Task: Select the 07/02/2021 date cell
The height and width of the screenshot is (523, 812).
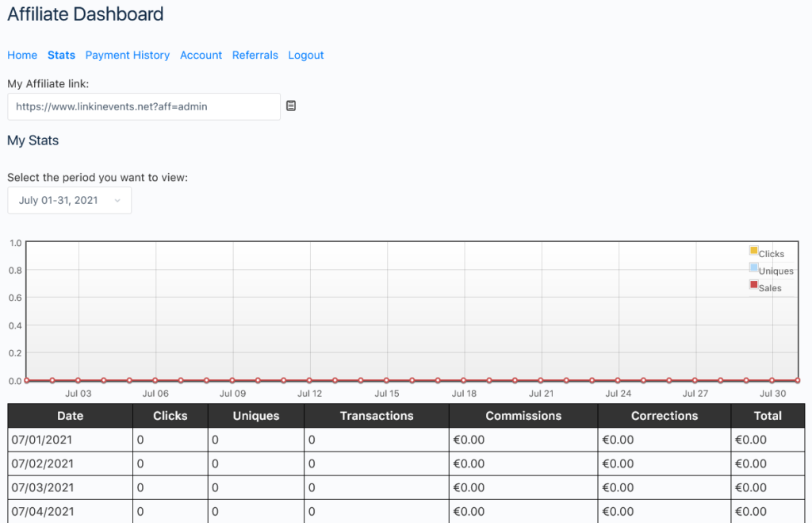Action: [71, 463]
